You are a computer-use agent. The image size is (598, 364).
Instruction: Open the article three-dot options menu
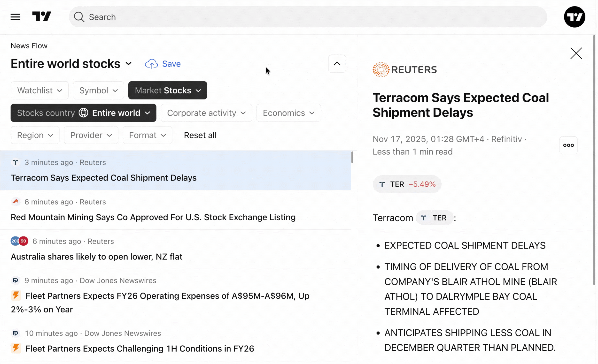pos(568,145)
